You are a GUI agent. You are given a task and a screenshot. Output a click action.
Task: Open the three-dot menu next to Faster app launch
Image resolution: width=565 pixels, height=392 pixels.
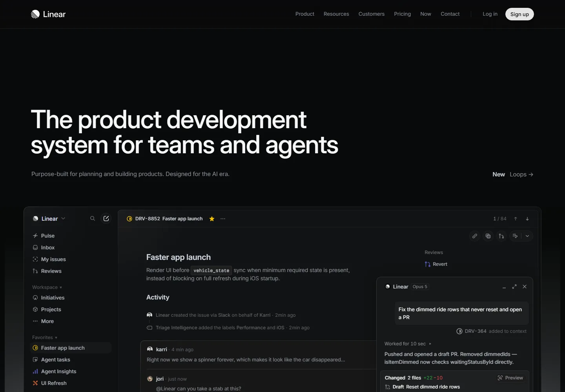tap(223, 219)
